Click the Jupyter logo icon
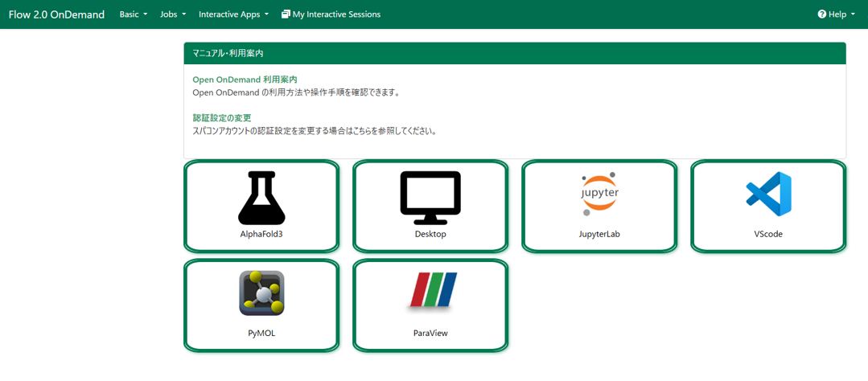This screenshot has width=868, height=381. pos(599,194)
